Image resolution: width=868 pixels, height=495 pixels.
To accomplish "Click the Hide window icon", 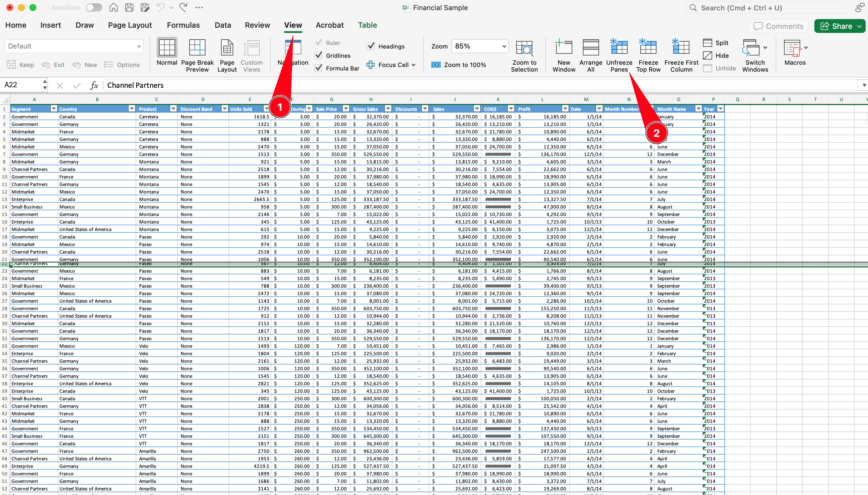I will [707, 55].
